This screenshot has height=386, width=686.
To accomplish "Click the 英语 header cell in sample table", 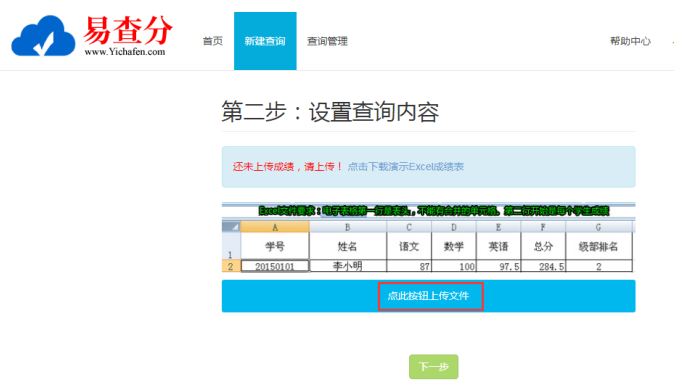I will [x=498, y=246].
